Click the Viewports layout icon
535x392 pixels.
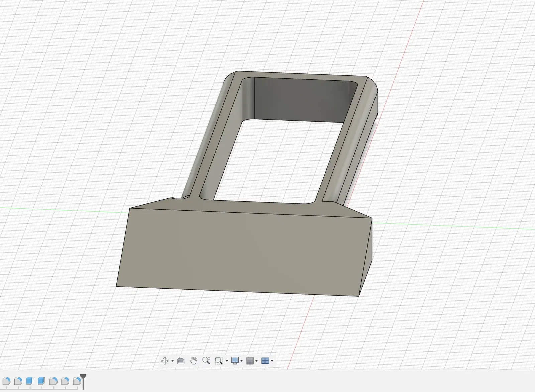click(x=265, y=361)
